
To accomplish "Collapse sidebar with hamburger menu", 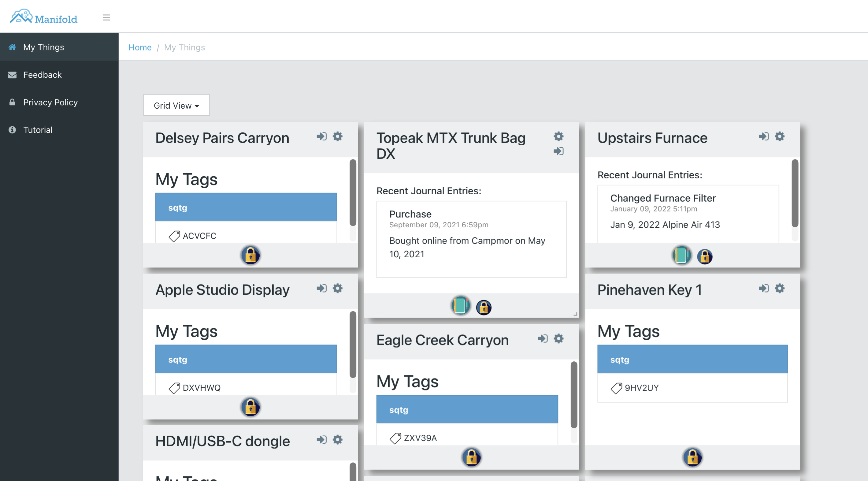I will (x=106, y=17).
